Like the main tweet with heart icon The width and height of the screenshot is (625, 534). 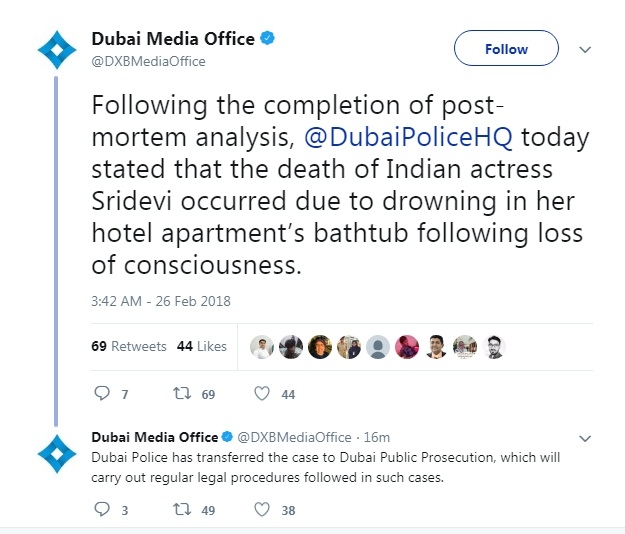tap(262, 394)
